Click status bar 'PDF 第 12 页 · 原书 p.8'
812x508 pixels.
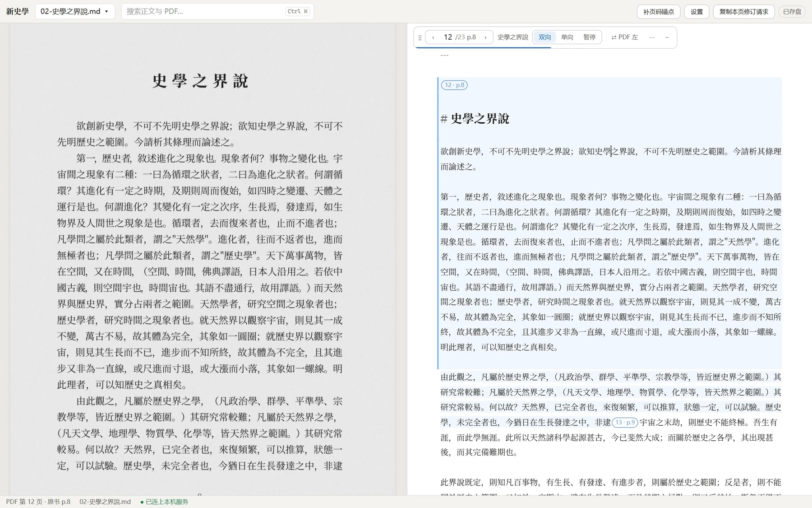[38, 502]
